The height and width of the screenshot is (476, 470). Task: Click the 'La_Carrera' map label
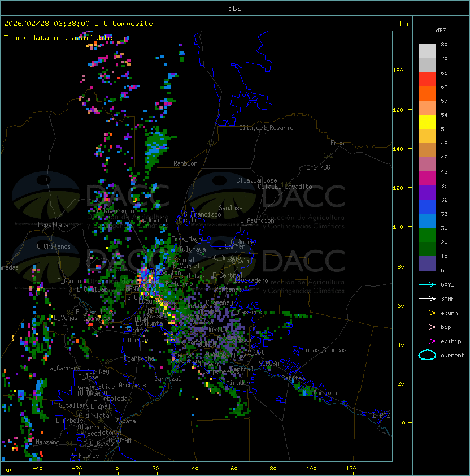[x=63, y=368]
